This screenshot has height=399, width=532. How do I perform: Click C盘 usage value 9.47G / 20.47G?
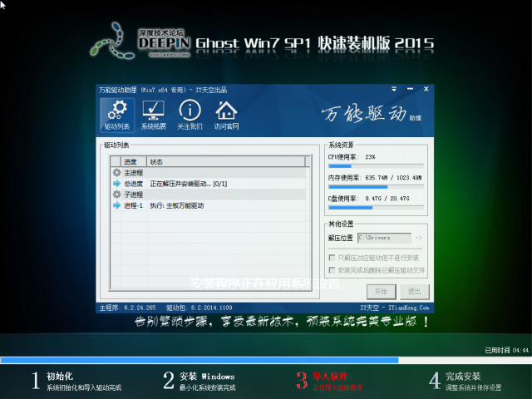387,199
